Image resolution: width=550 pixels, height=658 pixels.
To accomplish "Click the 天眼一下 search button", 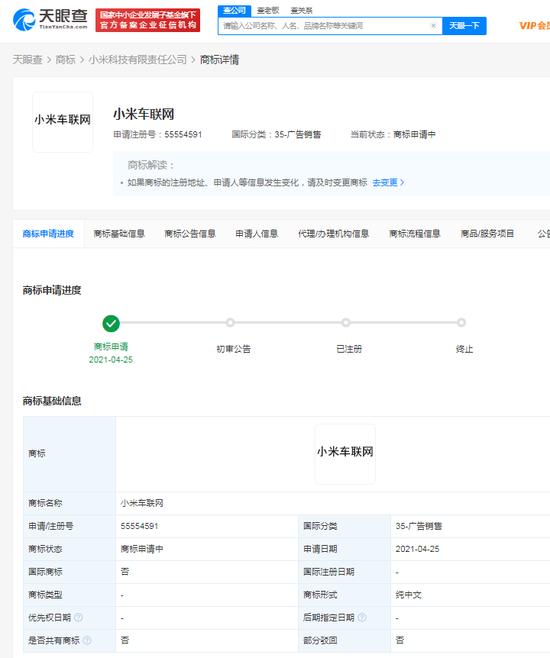I will [464, 26].
